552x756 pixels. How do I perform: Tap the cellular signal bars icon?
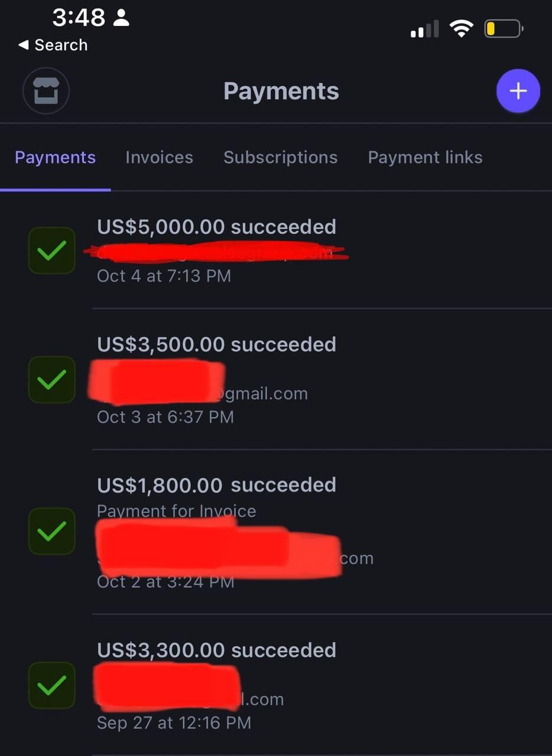pyautogui.click(x=425, y=29)
